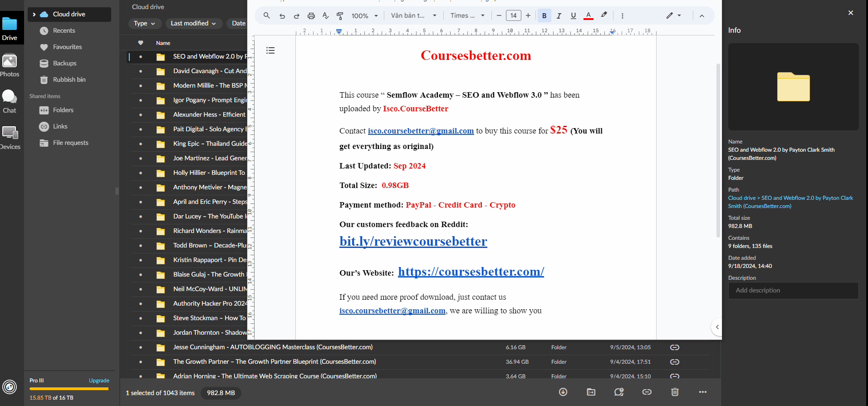
Task: Open the Drive section in MEGA sidebar
Action: 10,29
